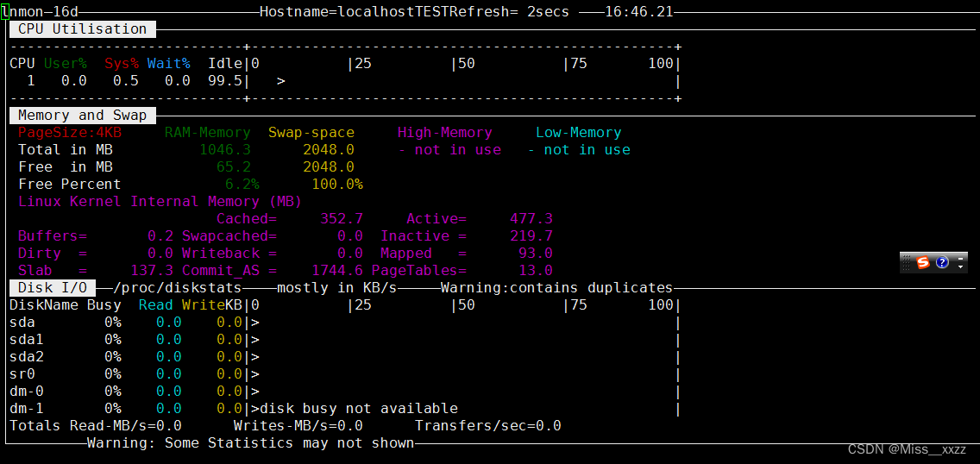Click the Linux Kernel Internal Memory (MB) heading
The width and height of the screenshot is (980, 464).
[160, 202]
